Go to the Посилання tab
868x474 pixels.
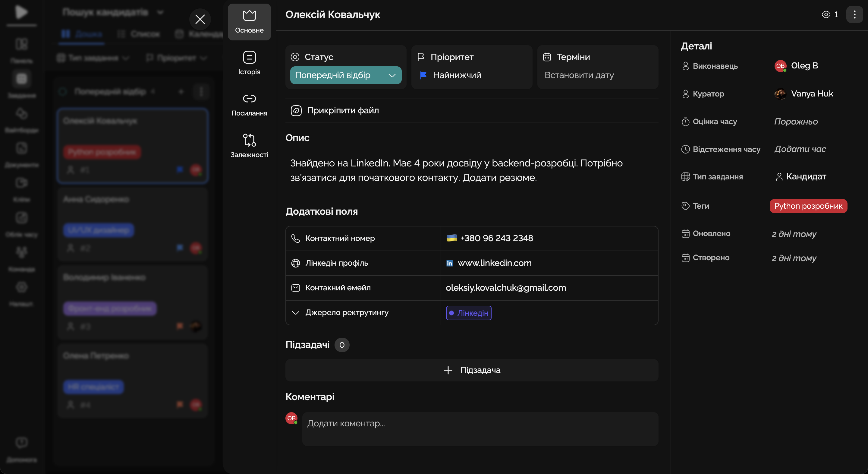click(x=249, y=105)
